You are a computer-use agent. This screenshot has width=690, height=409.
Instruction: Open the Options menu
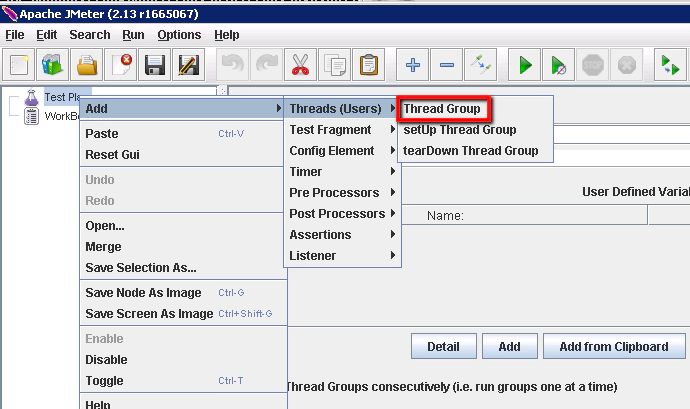(x=179, y=35)
